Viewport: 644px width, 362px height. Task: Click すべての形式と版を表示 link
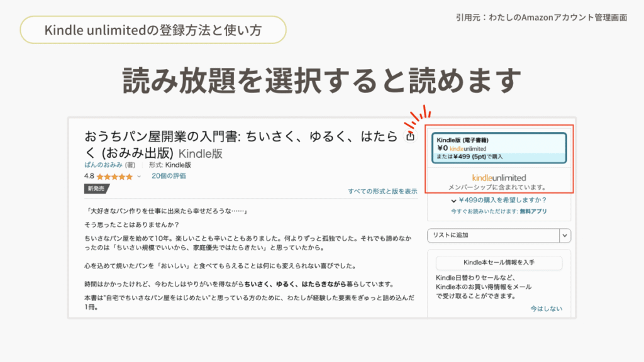(382, 191)
